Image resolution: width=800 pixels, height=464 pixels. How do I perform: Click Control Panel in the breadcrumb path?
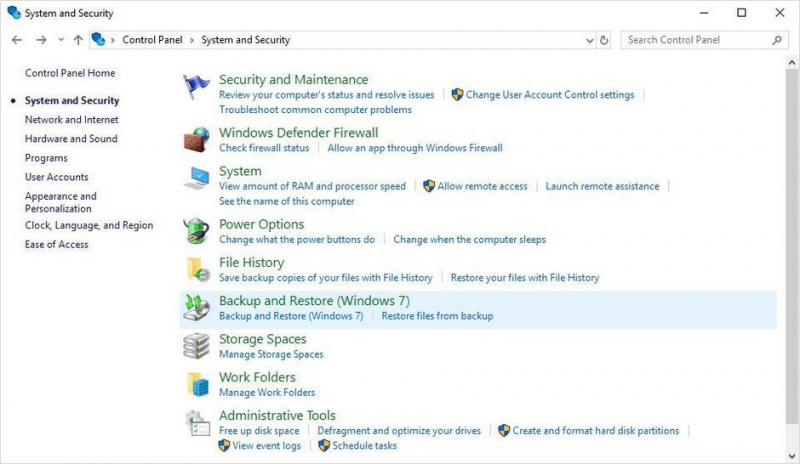(152, 40)
